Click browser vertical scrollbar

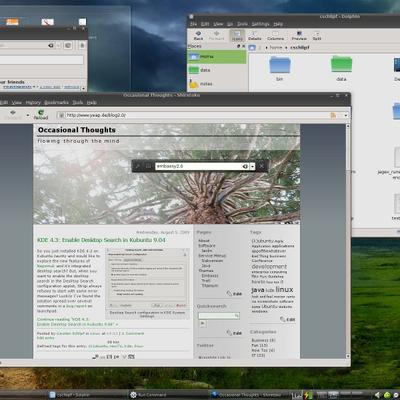pos(348,241)
